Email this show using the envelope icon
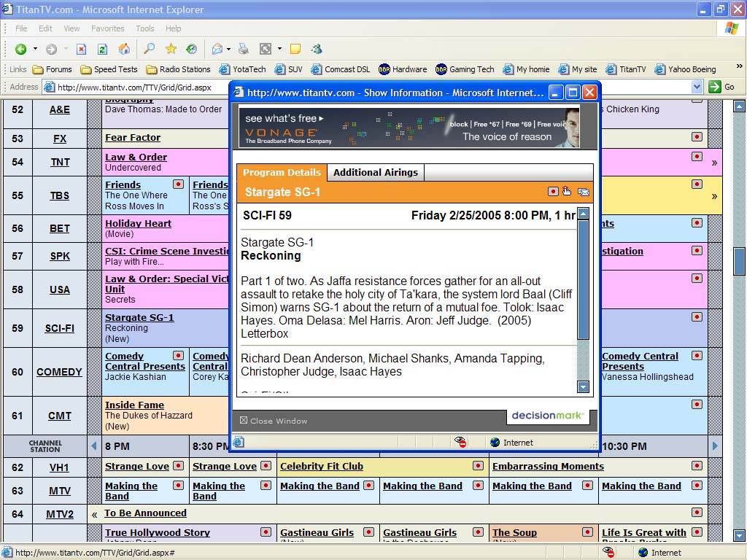 [584, 192]
